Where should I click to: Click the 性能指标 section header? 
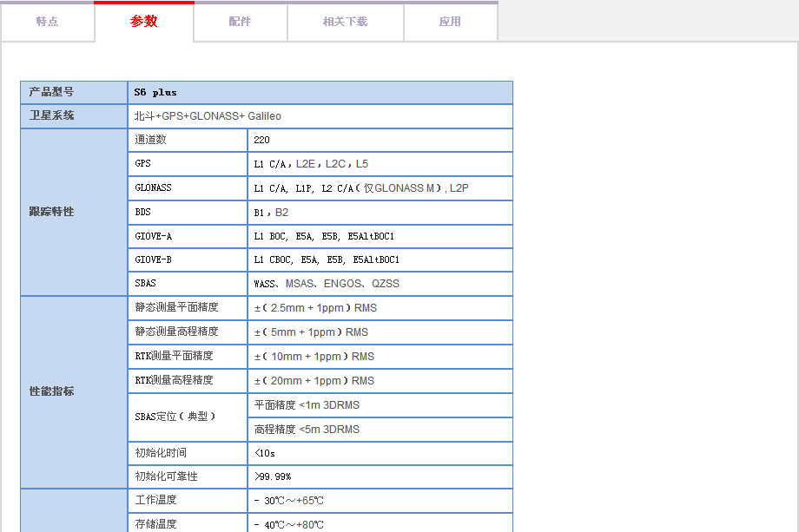click(52, 391)
